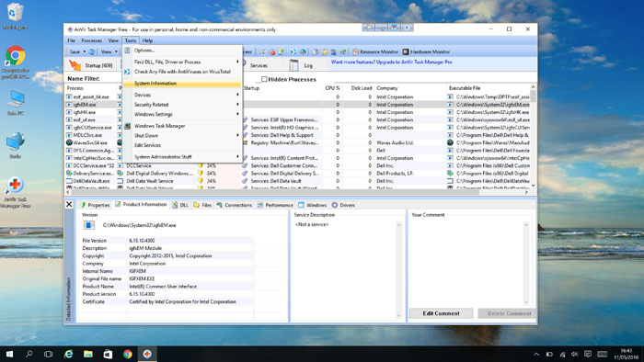Choose Check Any File with AntiViruses on VirusTotal
Image resolution: width=644 pixels, height=362 pixels.
pos(182,72)
